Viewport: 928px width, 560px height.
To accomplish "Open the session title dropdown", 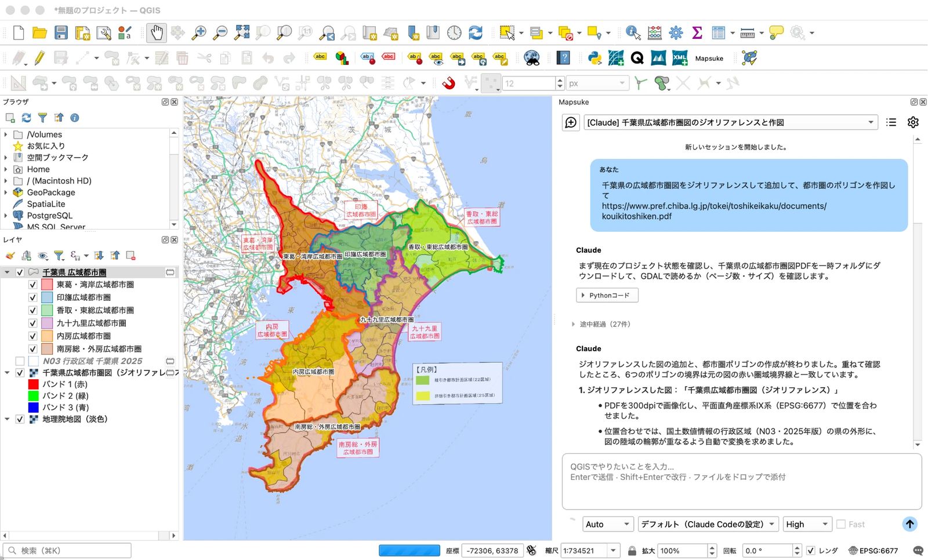I will coord(731,122).
